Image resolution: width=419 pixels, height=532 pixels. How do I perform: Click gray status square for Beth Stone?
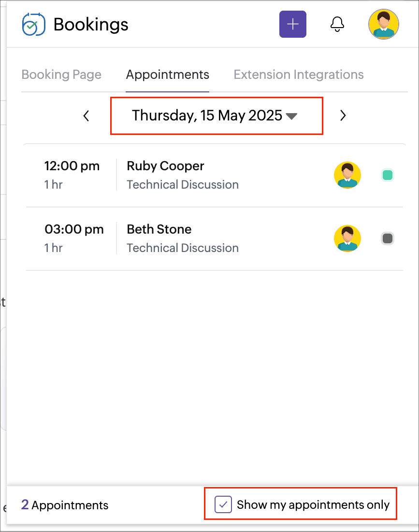[x=387, y=238]
